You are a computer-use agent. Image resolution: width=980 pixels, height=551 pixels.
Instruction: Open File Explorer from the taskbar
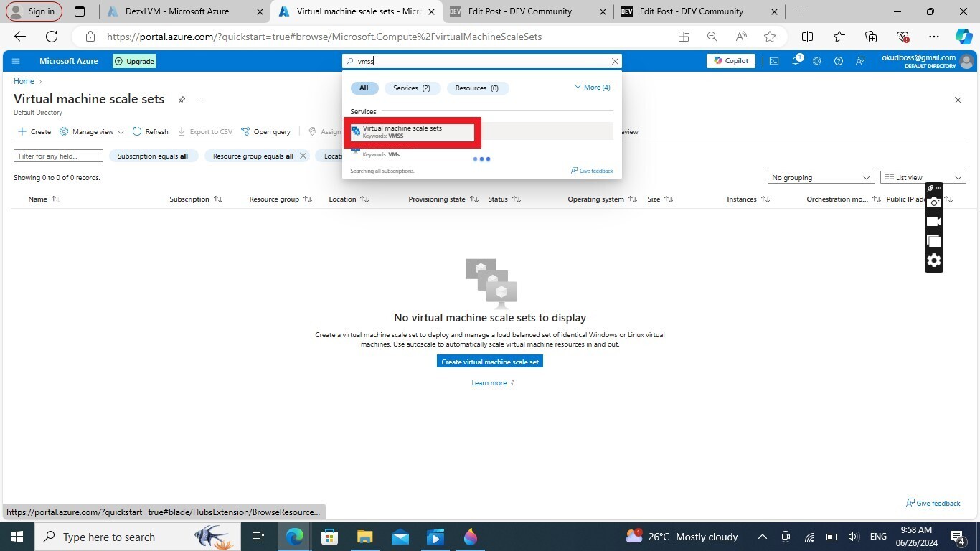(x=364, y=537)
